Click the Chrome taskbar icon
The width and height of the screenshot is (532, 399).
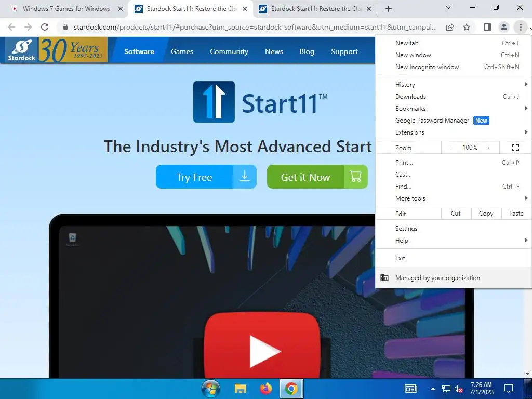click(x=291, y=389)
